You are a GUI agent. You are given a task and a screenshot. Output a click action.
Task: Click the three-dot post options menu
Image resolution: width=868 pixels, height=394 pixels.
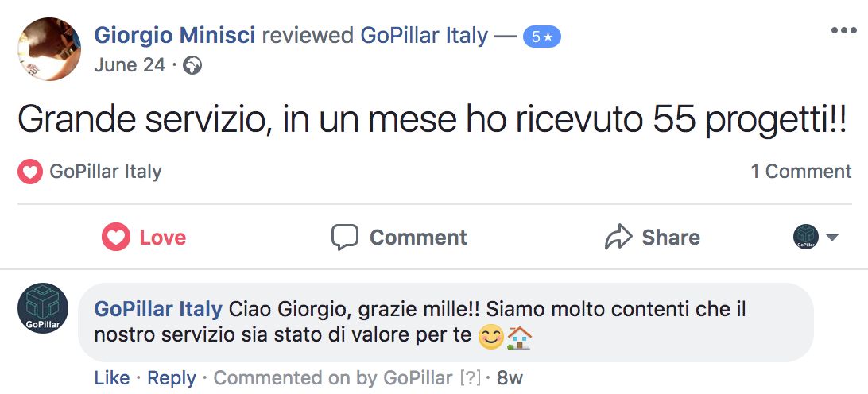pyautogui.click(x=844, y=30)
